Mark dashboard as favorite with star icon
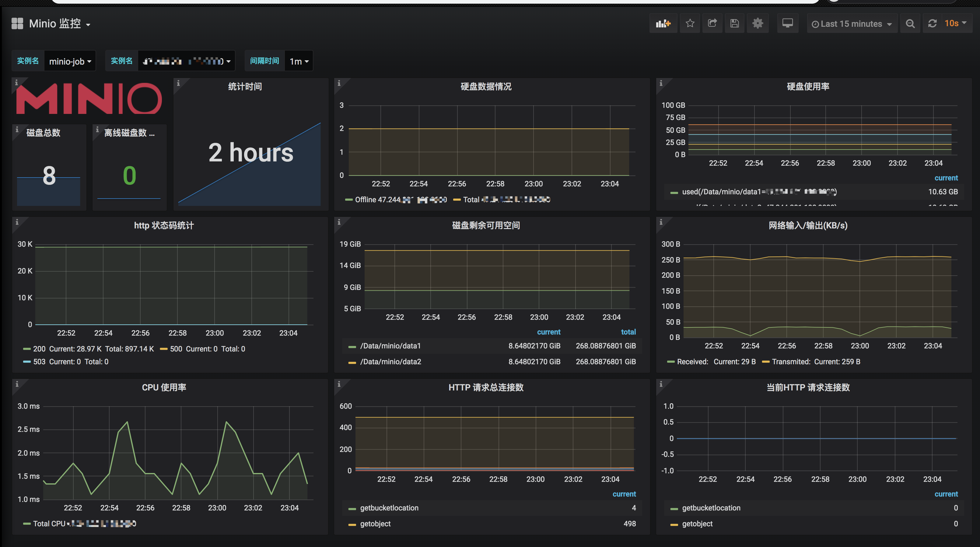980x547 pixels. tap(690, 23)
